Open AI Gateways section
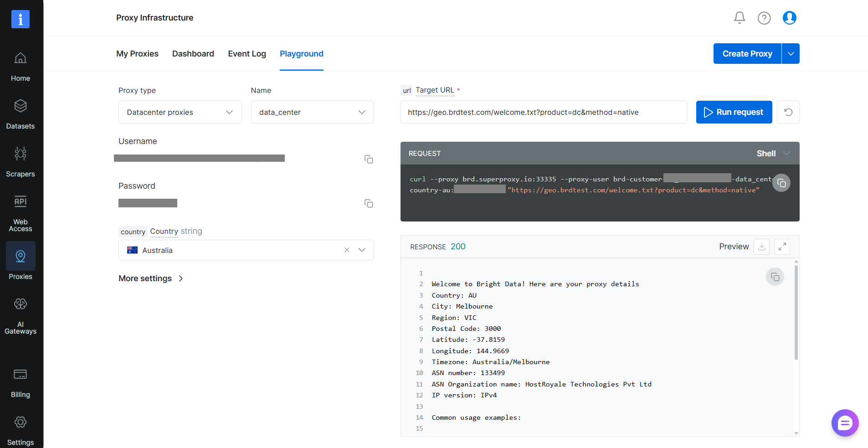The width and height of the screenshot is (868, 448). [x=21, y=316]
